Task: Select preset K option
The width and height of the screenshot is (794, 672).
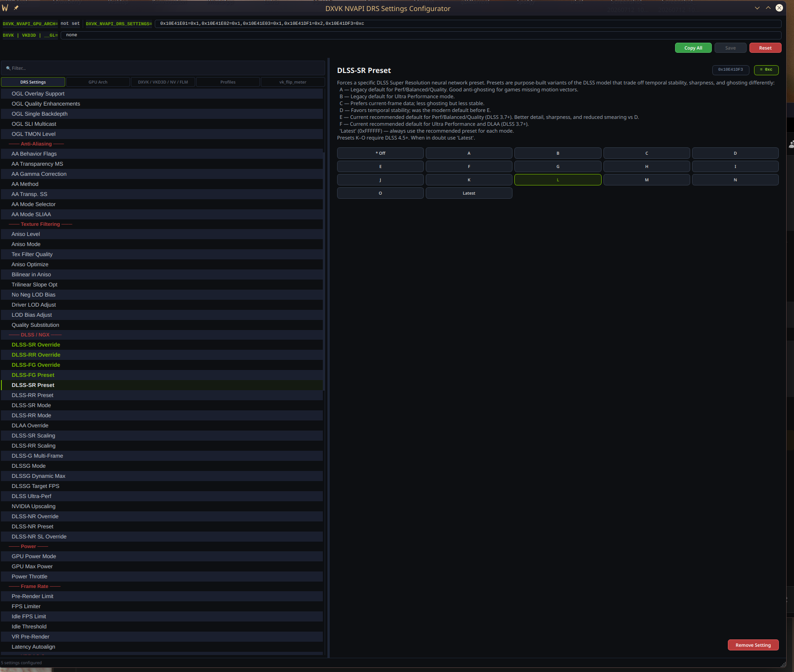Action: pos(469,180)
